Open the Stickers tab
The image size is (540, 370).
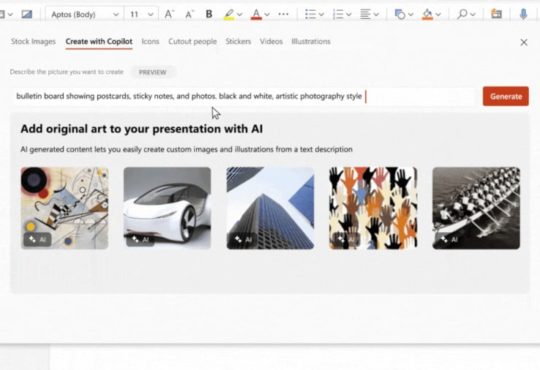click(x=238, y=42)
